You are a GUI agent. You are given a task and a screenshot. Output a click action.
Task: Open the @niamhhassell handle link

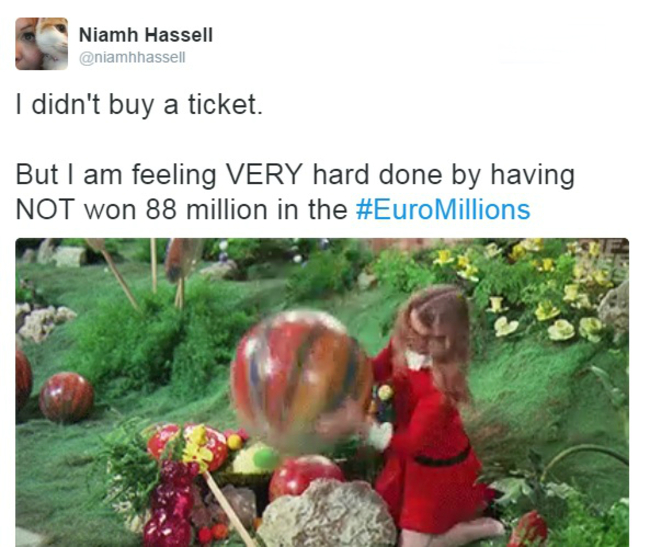(132, 57)
